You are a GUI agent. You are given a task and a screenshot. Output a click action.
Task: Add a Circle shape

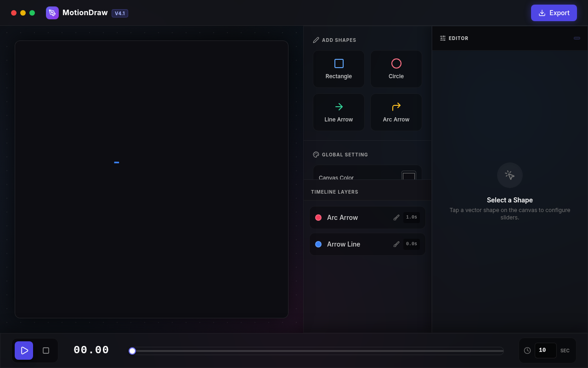(x=396, y=69)
